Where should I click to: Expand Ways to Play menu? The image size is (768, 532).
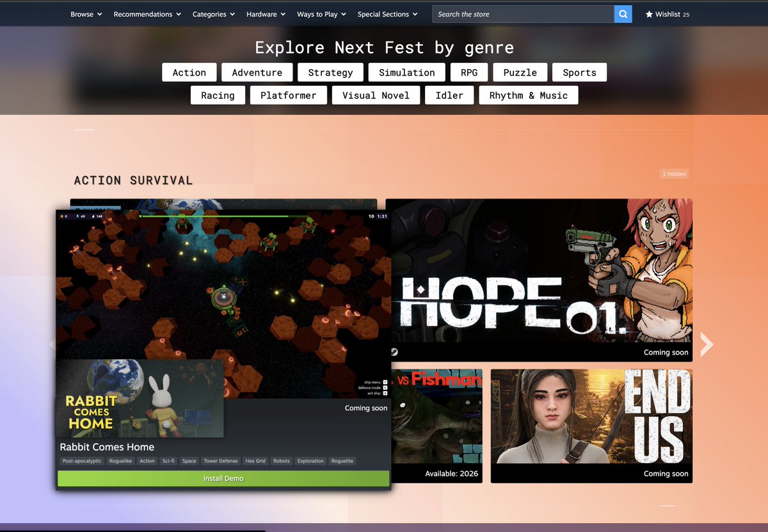click(321, 14)
